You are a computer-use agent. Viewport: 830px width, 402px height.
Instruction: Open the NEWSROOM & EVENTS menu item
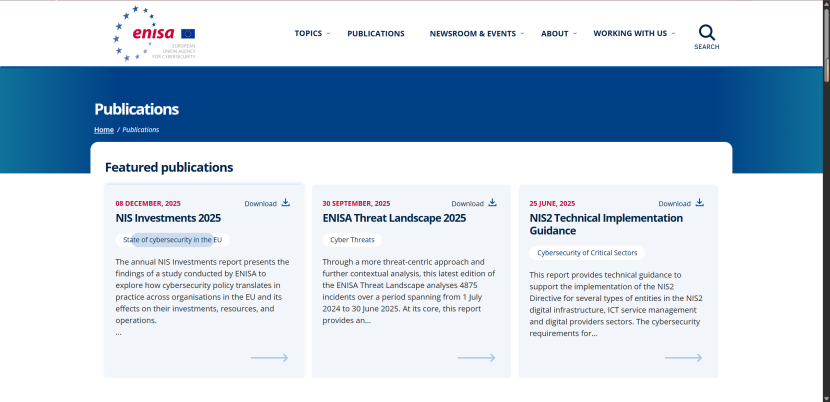coord(473,33)
